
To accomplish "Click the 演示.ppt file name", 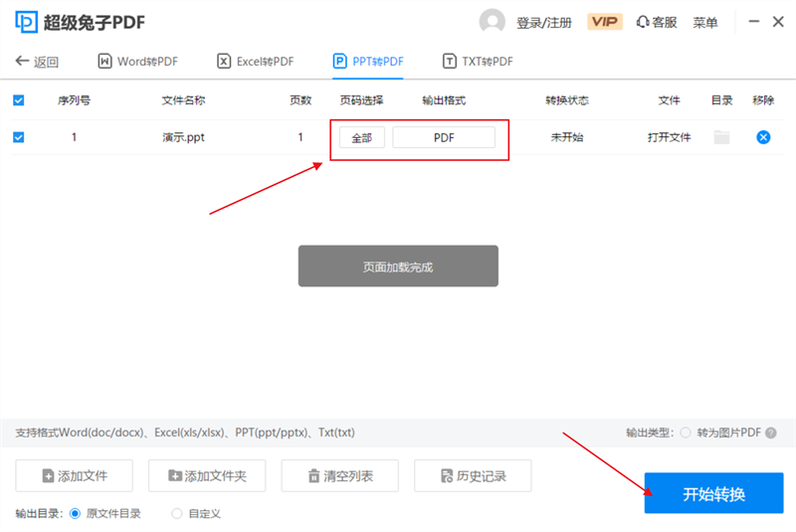I will tap(183, 137).
